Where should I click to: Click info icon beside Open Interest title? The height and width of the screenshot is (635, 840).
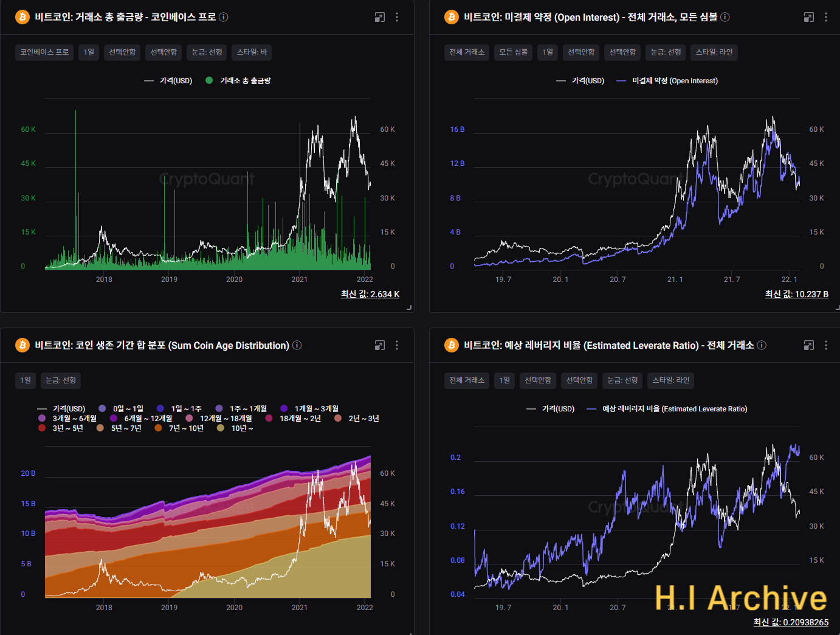(725, 17)
